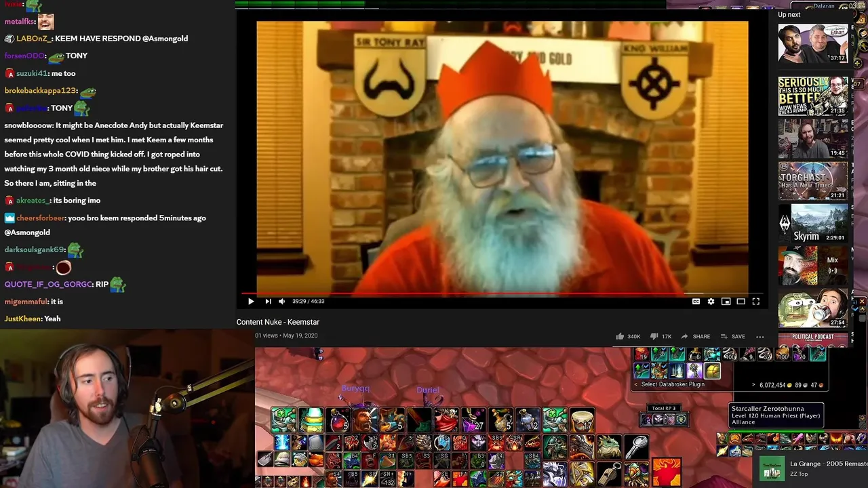This screenshot has height=488, width=868.
Task: Click the blue lightning ability icon
Action: pos(283,443)
